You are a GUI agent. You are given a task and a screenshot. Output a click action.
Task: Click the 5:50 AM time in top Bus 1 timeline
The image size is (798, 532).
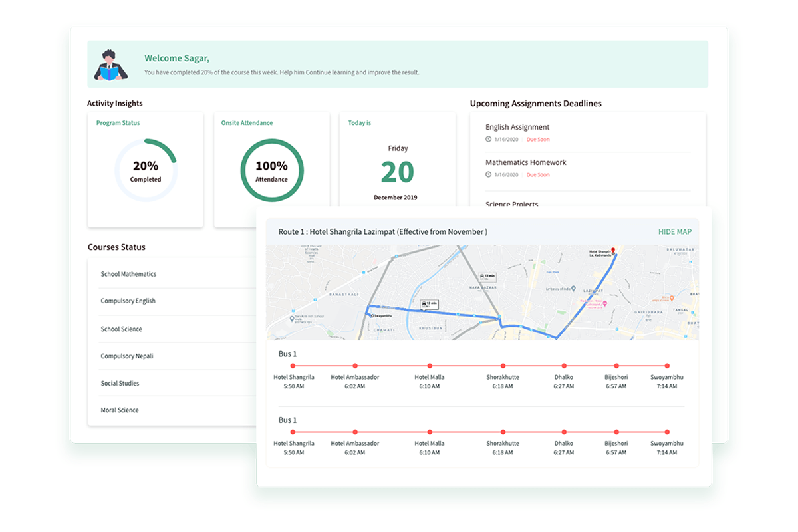tap(293, 386)
